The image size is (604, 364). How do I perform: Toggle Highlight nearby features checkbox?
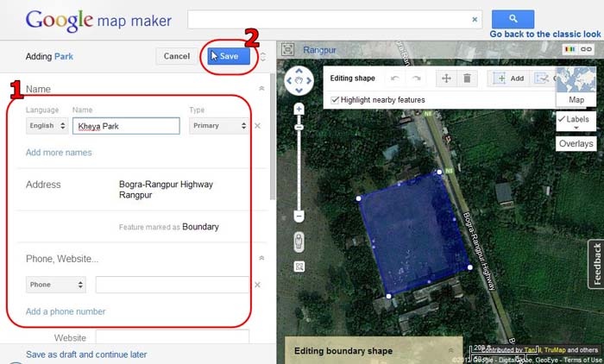[335, 100]
